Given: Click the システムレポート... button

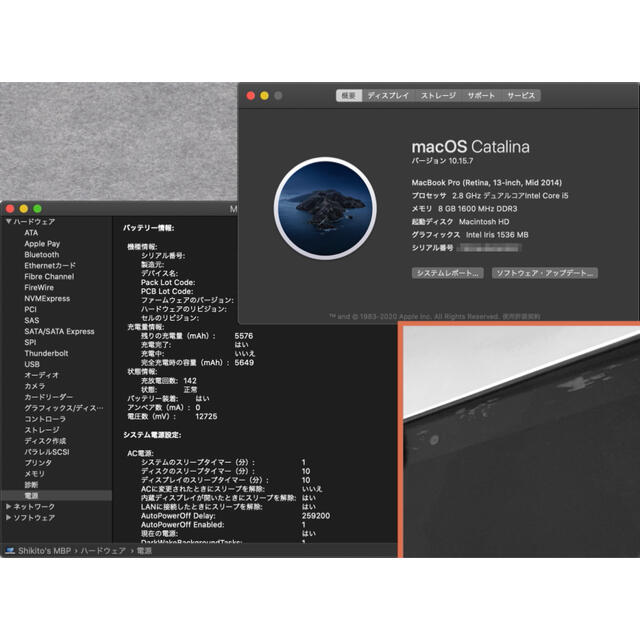Looking at the screenshot, I should 448,273.
